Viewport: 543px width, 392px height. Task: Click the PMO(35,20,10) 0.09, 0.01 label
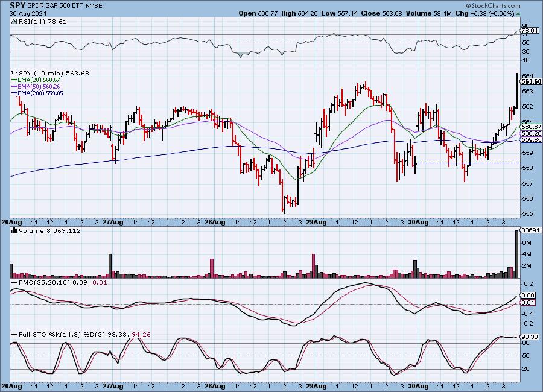pos(63,283)
